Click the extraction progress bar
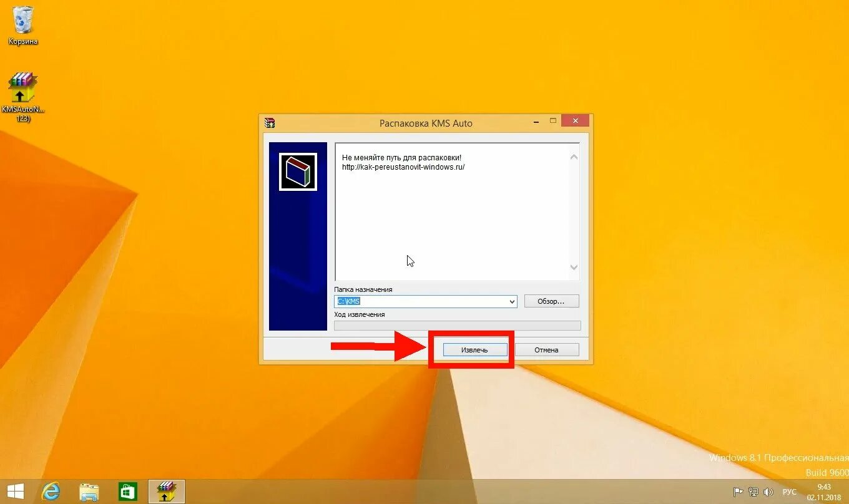Screen dimensions: 849x504 click(x=458, y=326)
